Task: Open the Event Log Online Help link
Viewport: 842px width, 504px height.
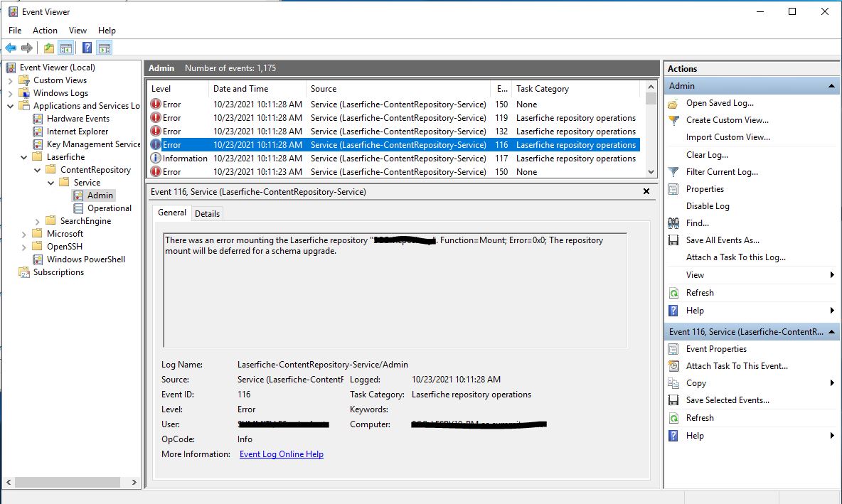Action: click(x=281, y=454)
